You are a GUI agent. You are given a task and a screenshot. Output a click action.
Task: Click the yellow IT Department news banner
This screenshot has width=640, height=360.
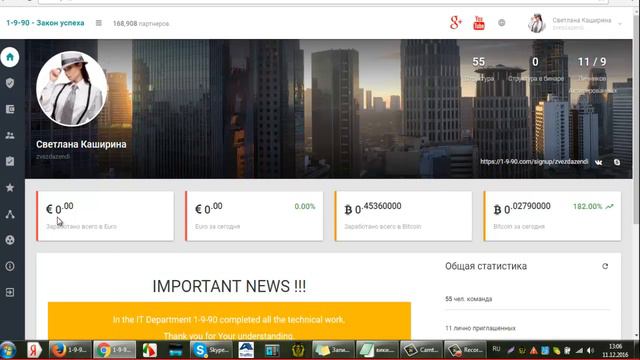pos(229,321)
